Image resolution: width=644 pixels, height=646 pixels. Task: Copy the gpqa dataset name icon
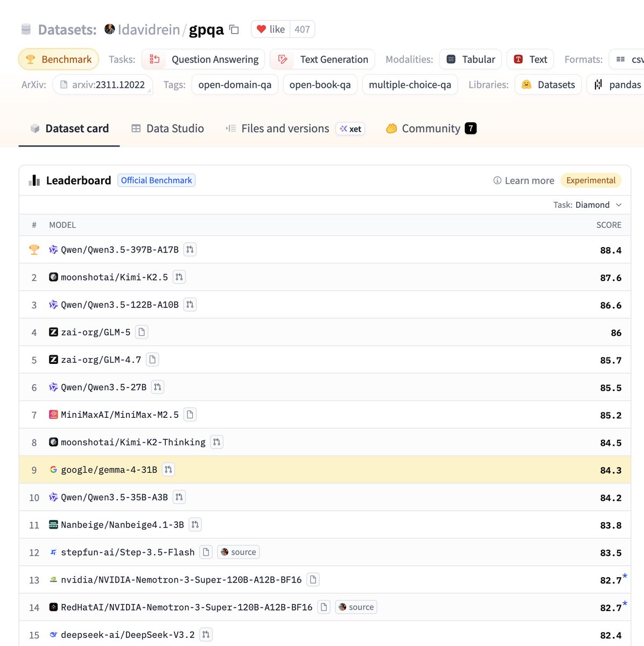[x=234, y=30]
